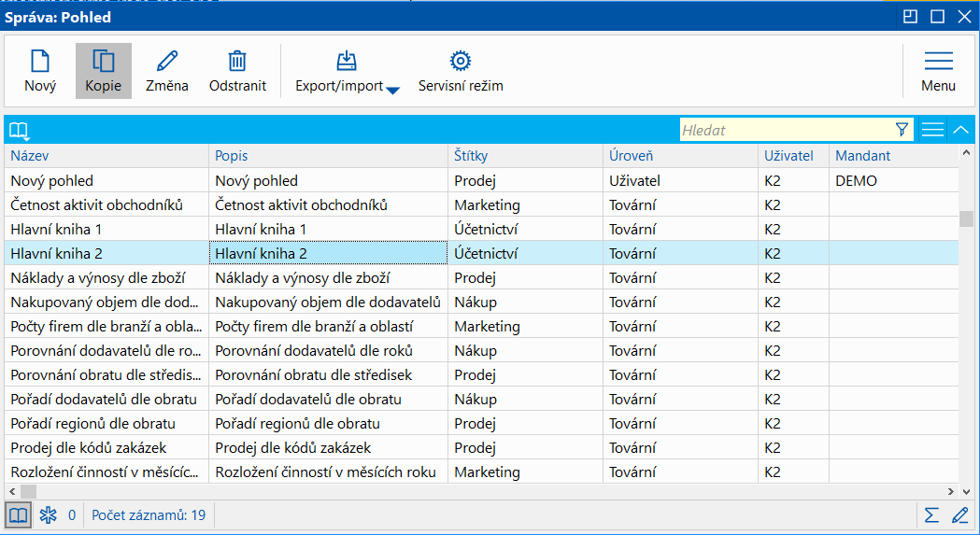
Task: Click the Kopie copy icon
Action: click(103, 63)
